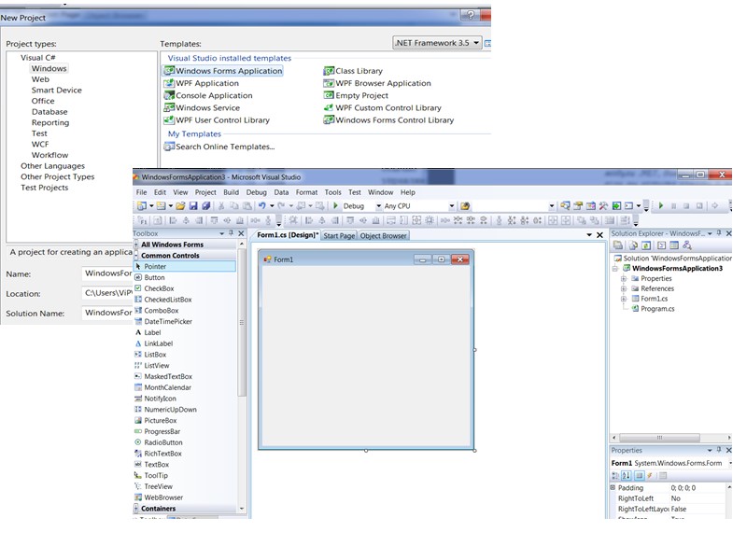
Task: Expand the Form1.cs node in Solution Explorer
Action: (x=623, y=299)
